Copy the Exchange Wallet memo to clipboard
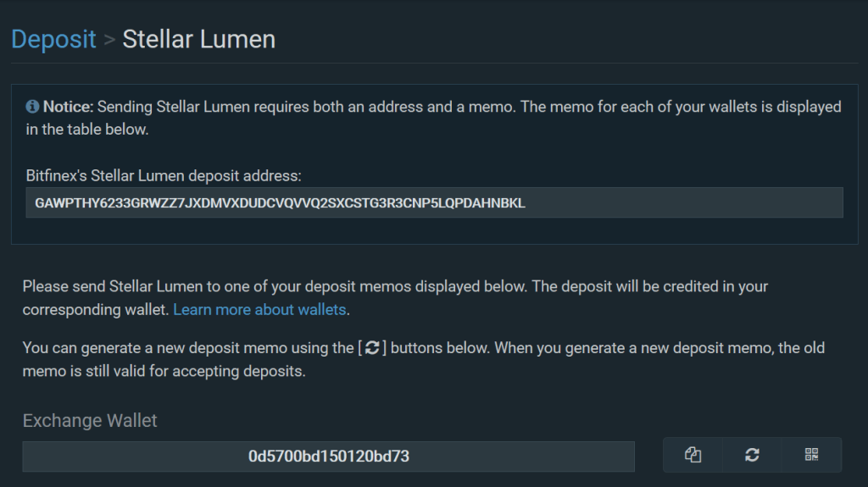Screen dimensions: 868x487 coord(693,455)
